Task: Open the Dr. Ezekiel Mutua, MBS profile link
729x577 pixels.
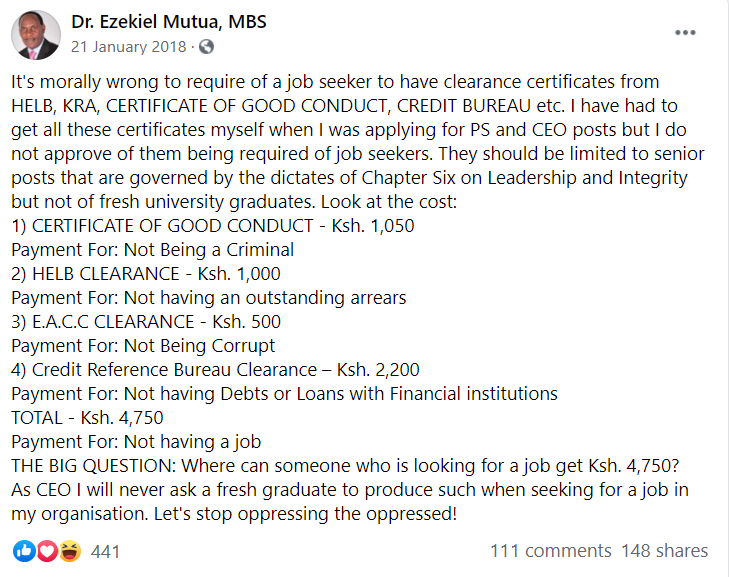Action: 169,22
